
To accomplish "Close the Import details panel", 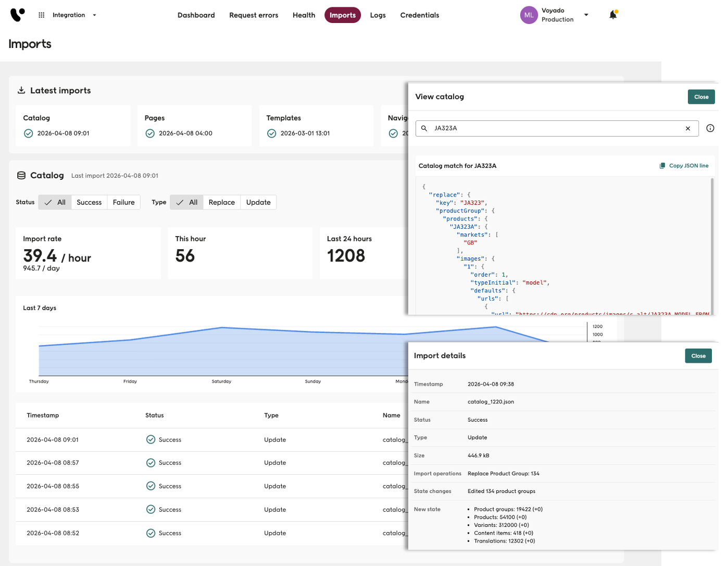I will point(698,356).
